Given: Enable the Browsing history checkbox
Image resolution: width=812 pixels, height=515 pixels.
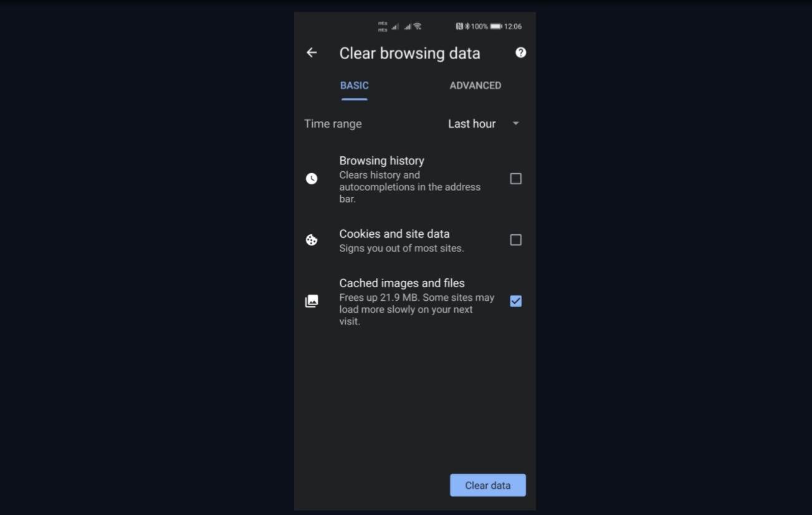Looking at the screenshot, I should 515,178.
